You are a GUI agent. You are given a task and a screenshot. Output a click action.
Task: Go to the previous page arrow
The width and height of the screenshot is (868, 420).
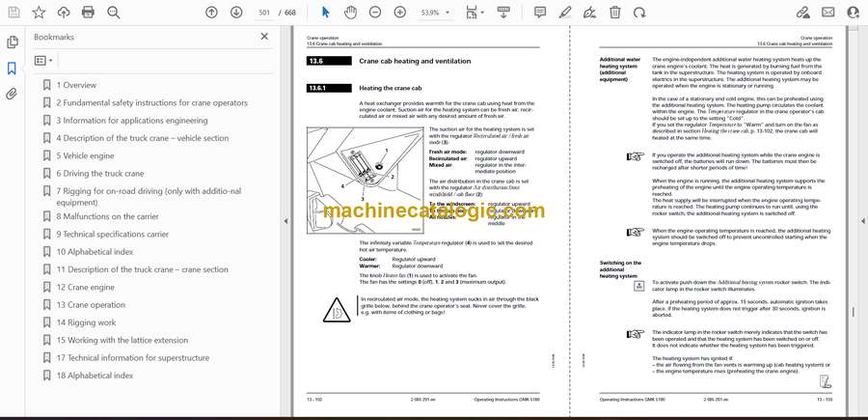point(211,13)
